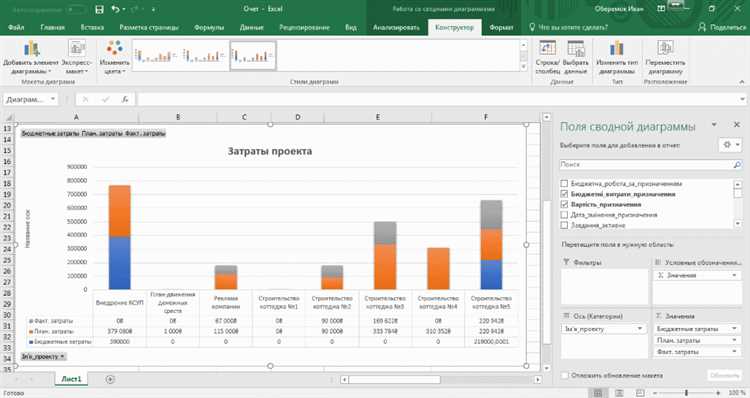This screenshot has width=750, height=398.
Task: Click the Обновить button
Action: (724, 376)
